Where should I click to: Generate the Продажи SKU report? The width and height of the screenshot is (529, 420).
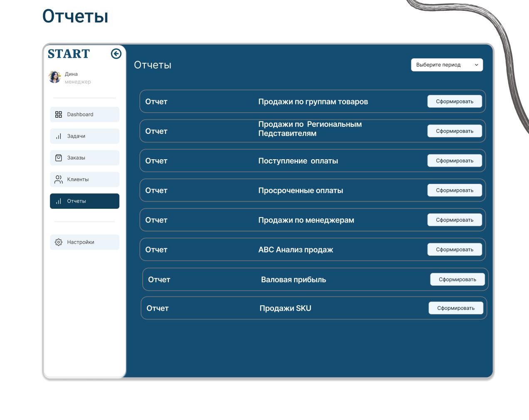click(456, 308)
